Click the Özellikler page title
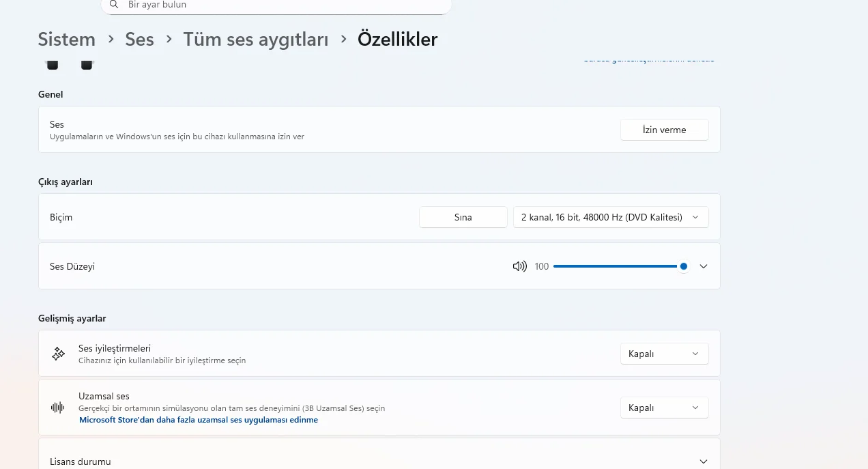This screenshot has height=469, width=868. pos(397,40)
